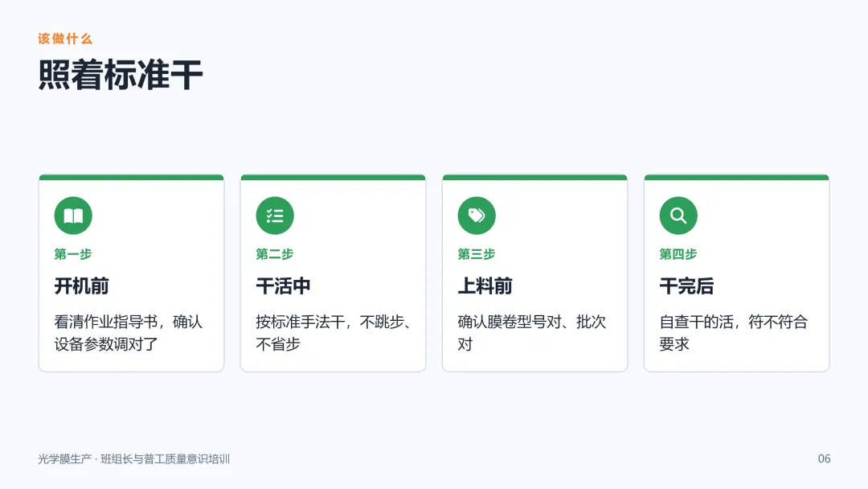Click the slide title 照着标准干
The image size is (868, 489).
121,75
